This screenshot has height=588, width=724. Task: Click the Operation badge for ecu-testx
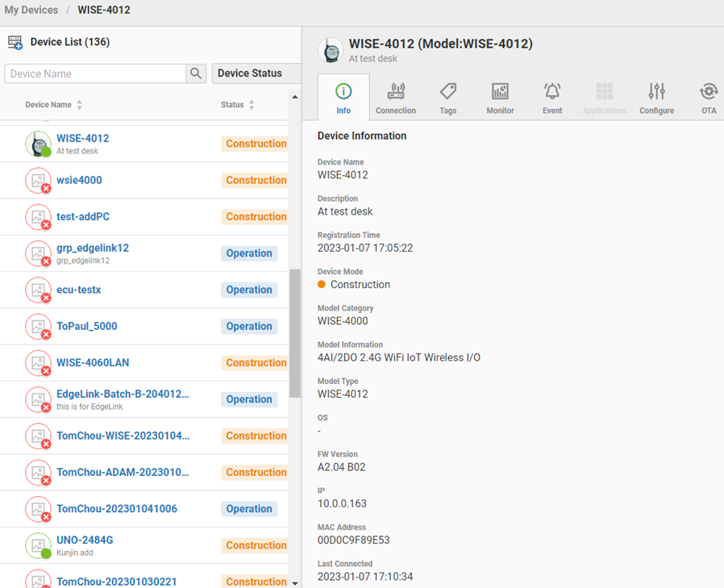[249, 290]
